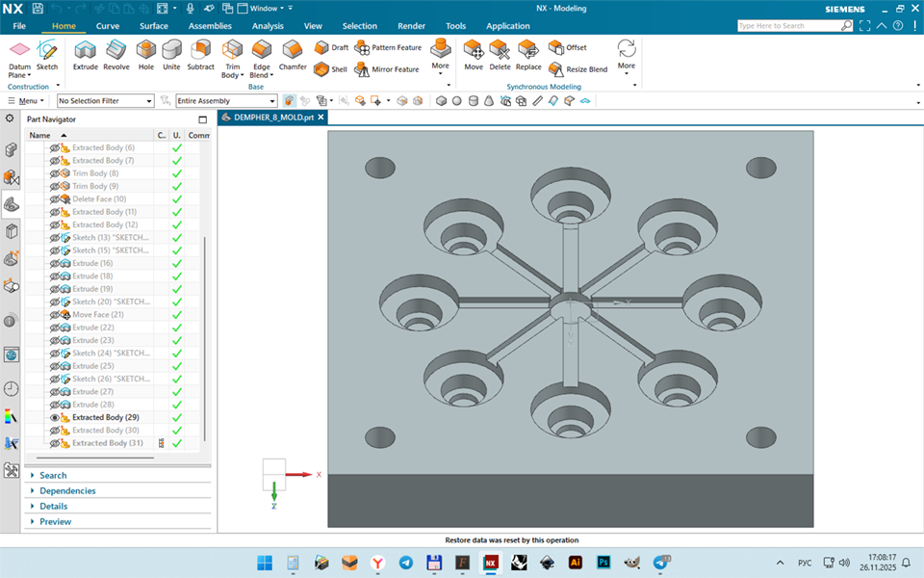The image size is (924, 578).
Task: Expand More features in Base group
Action: click(x=440, y=56)
